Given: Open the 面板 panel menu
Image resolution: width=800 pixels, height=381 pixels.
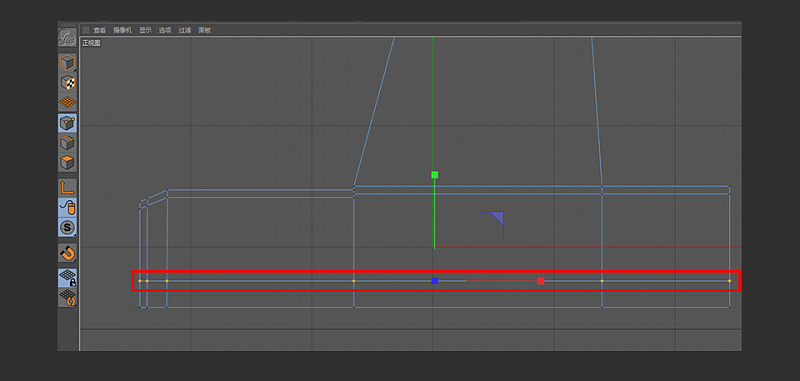Looking at the screenshot, I should click(x=205, y=30).
